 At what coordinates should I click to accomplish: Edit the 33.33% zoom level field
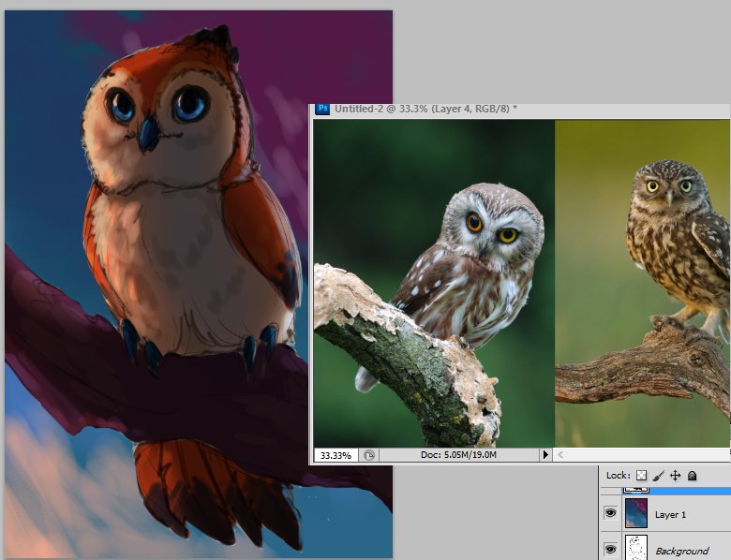pos(336,455)
